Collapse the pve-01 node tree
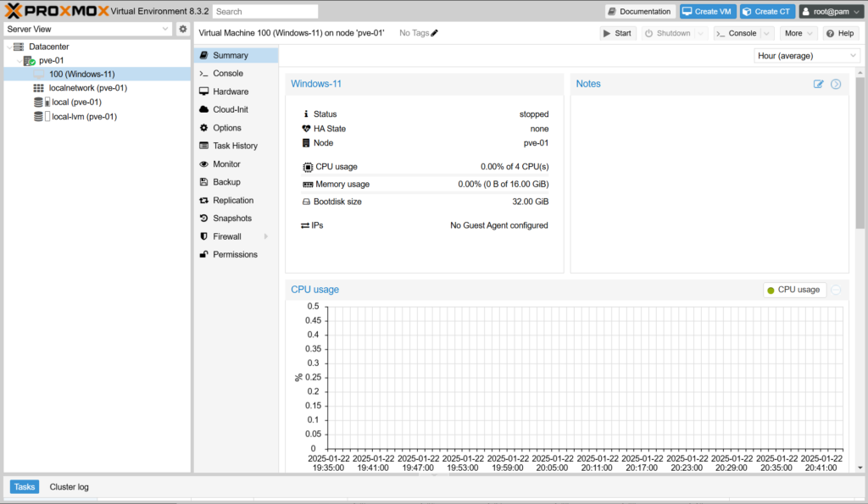The image size is (868, 504). [19, 61]
